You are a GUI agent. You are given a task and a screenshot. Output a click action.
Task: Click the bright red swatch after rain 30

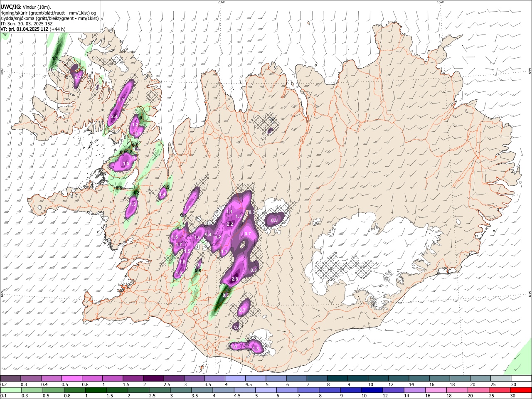point(520,390)
